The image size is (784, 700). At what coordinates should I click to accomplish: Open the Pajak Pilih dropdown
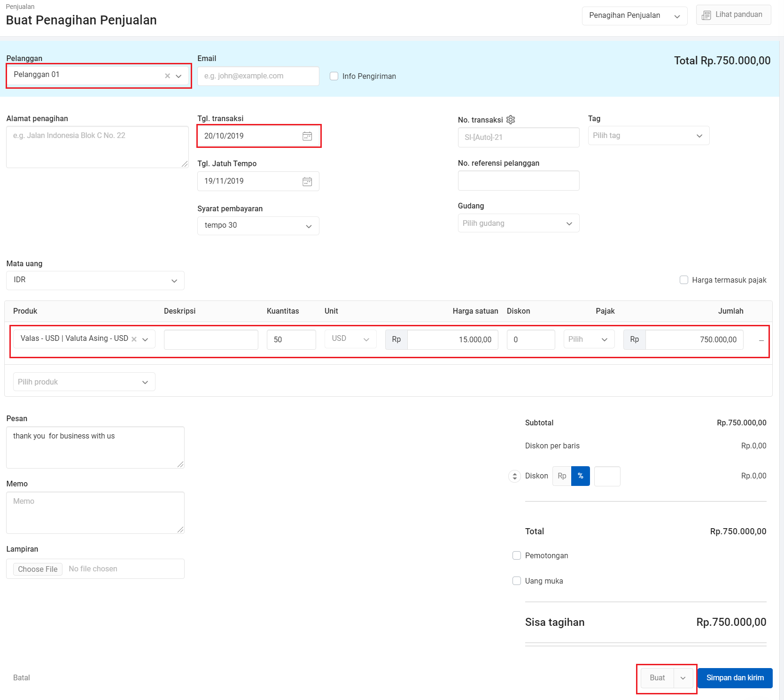coord(589,339)
